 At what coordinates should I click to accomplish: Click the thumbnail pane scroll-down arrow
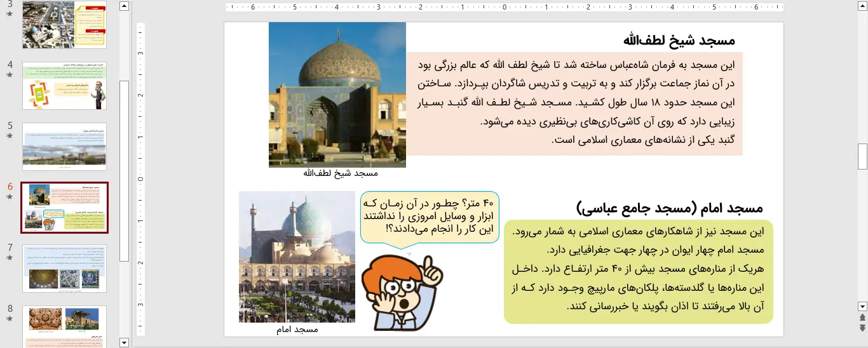pos(125,342)
